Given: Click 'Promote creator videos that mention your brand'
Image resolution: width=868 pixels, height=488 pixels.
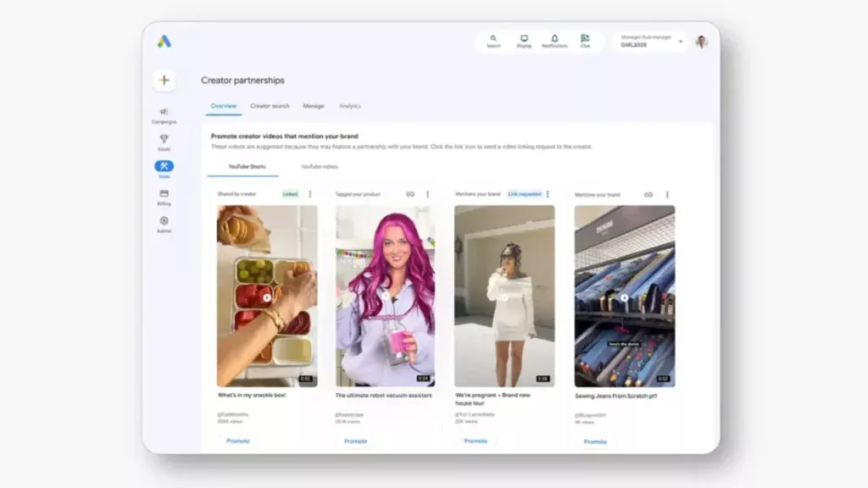Looking at the screenshot, I should (285, 136).
